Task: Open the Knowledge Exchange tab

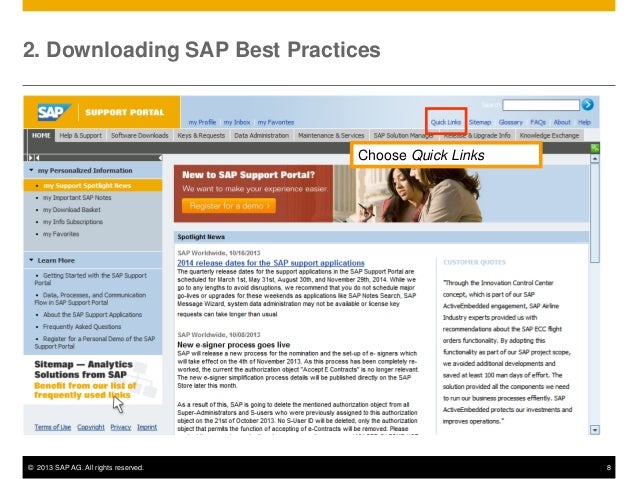Action: 549,136
